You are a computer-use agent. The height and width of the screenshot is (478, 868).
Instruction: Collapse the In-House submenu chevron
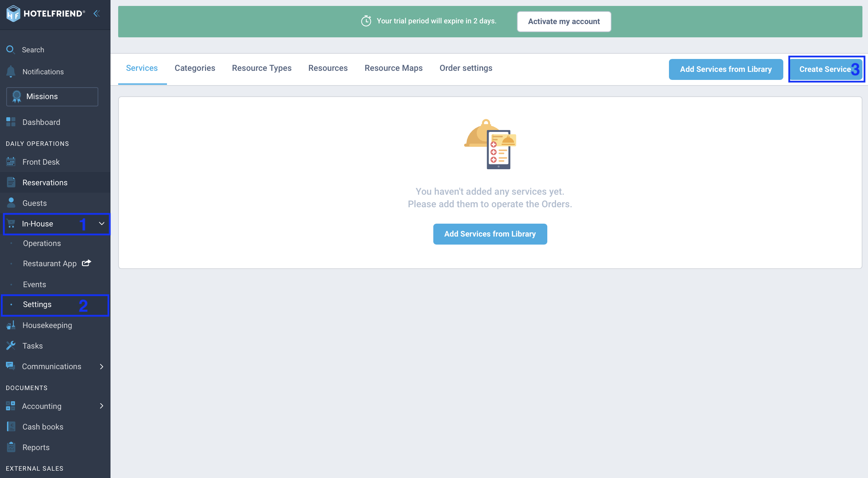[x=101, y=223]
